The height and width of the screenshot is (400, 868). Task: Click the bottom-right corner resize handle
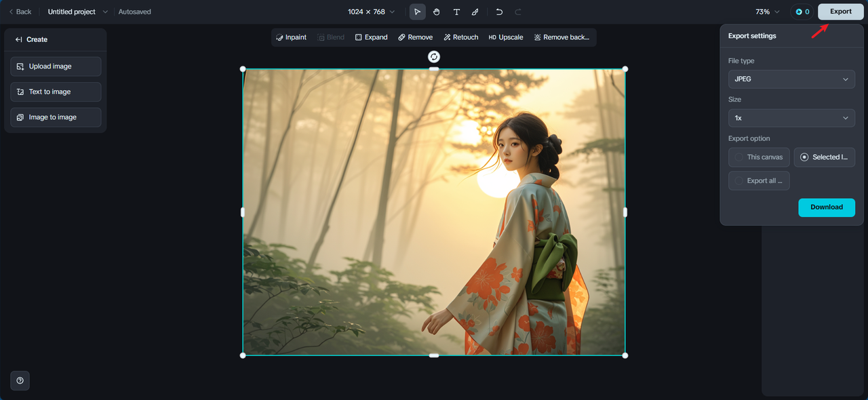(625, 355)
